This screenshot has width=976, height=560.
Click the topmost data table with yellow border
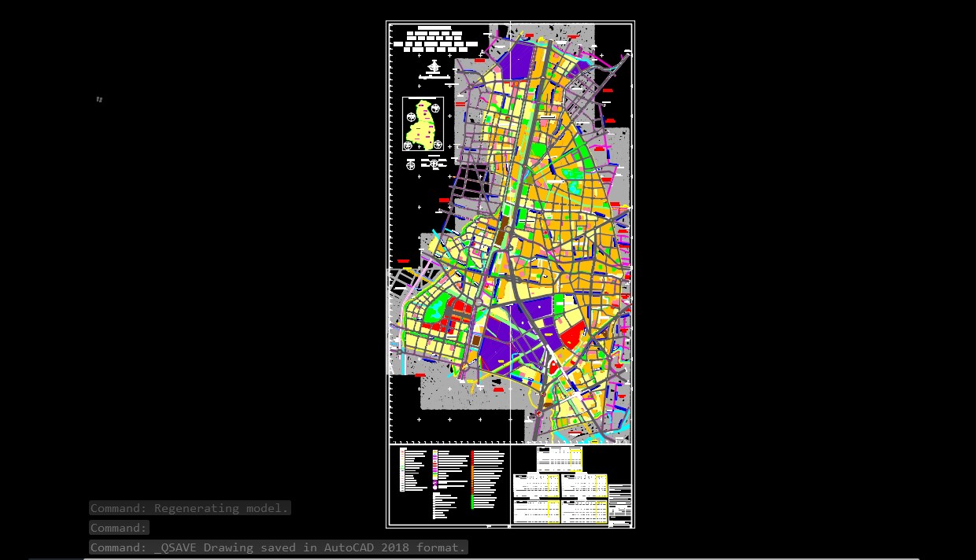[559, 459]
